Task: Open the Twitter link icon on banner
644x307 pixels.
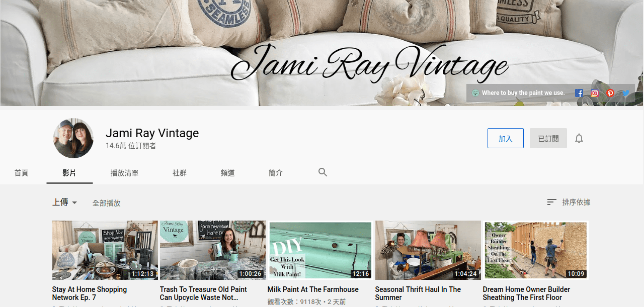Action: (626, 93)
